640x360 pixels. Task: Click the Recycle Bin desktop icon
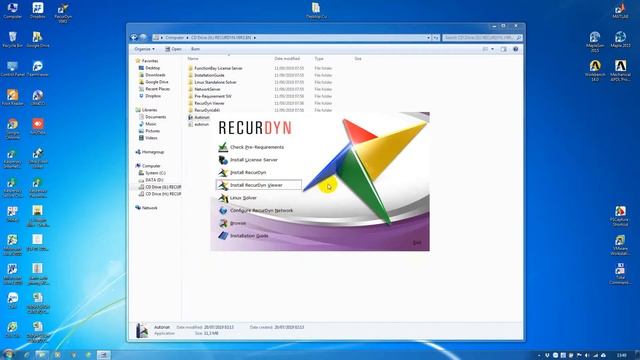pyautogui.click(x=13, y=40)
